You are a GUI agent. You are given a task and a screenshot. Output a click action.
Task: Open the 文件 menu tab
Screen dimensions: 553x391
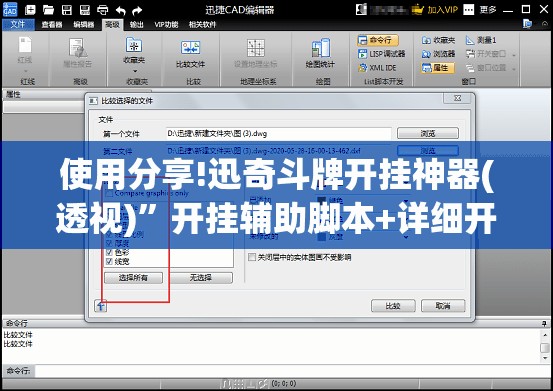(18, 24)
